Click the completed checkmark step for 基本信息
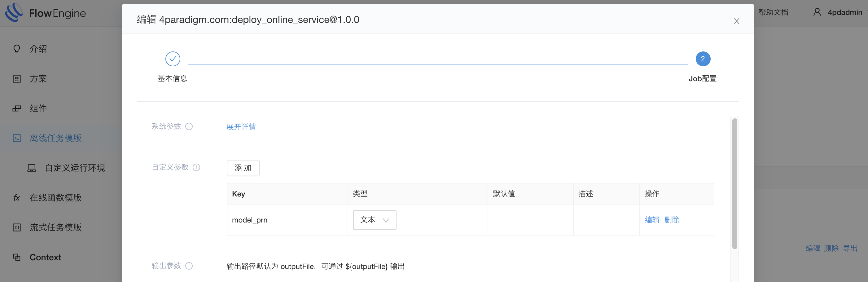 point(173,59)
